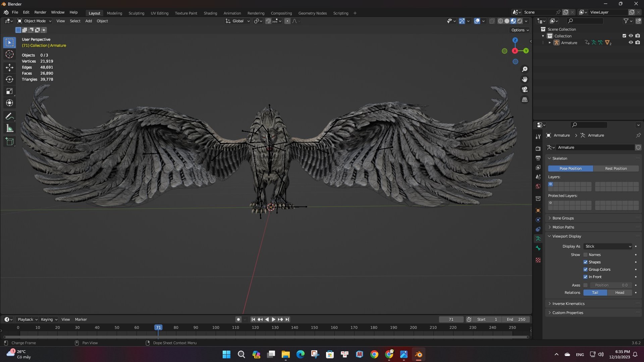Image resolution: width=644 pixels, height=362 pixels.
Task: Open the View Layer properties tab
Action: (x=538, y=167)
